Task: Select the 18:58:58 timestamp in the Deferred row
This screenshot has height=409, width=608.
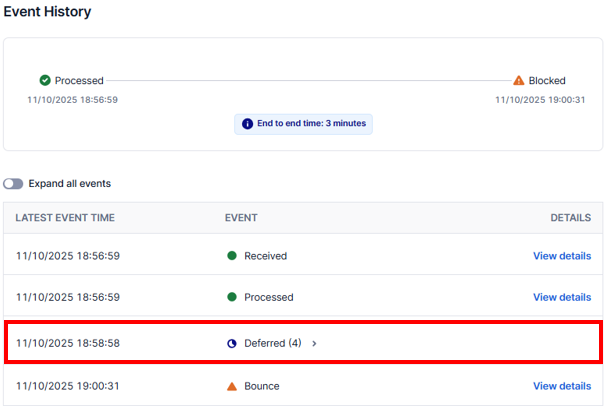Action: click(67, 343)
